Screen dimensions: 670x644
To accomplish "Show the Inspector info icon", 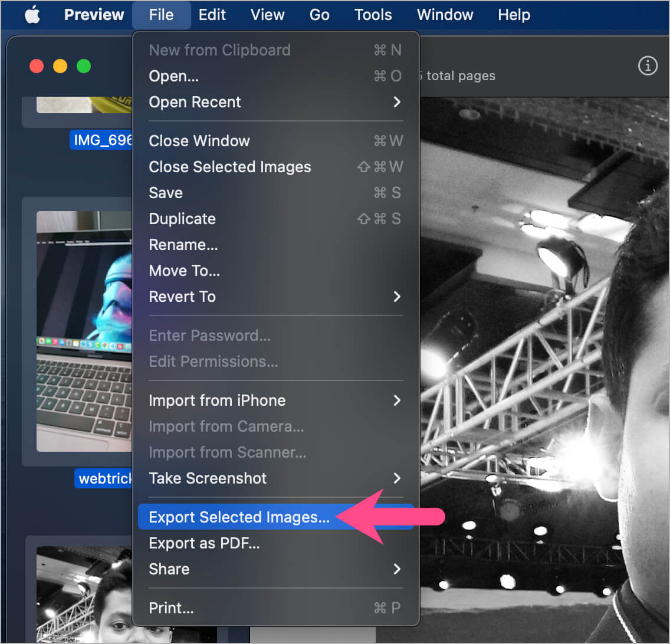I will (x=648, y=66).
